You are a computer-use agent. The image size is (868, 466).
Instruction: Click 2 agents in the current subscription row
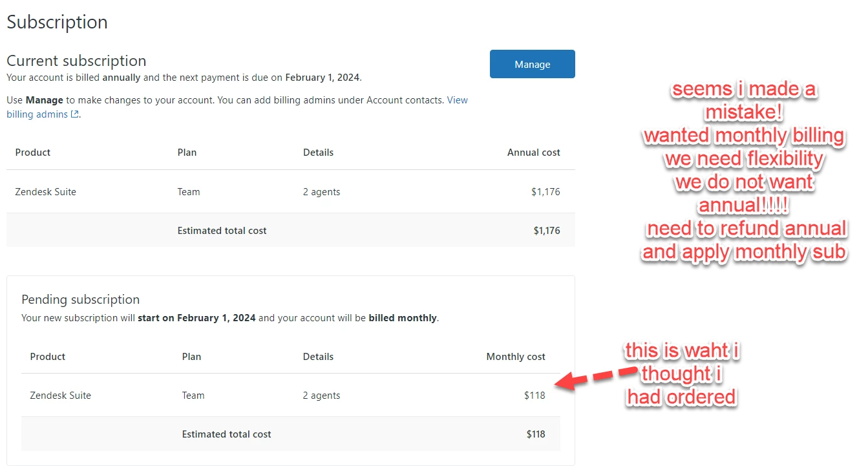pos(321,192)
